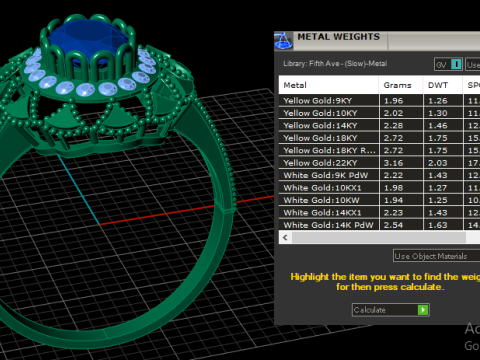Click the METAL WEIGHTS title tab
The image size is (480, 360).
pos(339,37)
